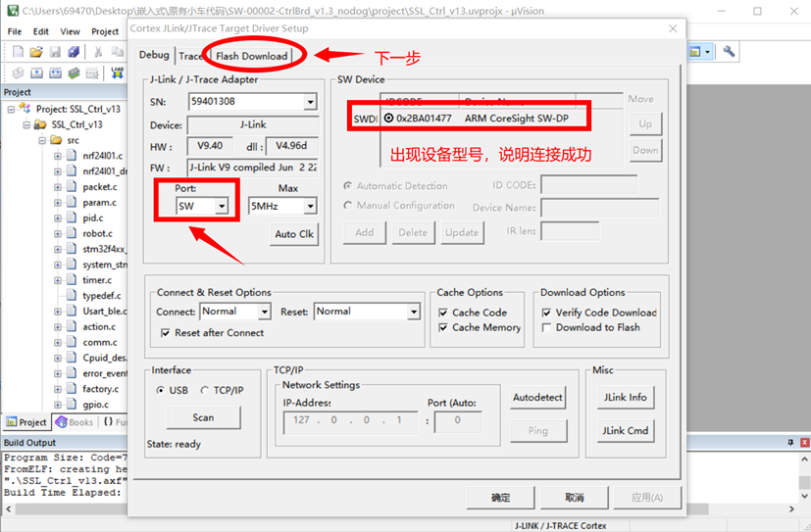The width and height of the screenshot is (811, 532).
Task: Click the Autodetect button
Action: (537, 397)
